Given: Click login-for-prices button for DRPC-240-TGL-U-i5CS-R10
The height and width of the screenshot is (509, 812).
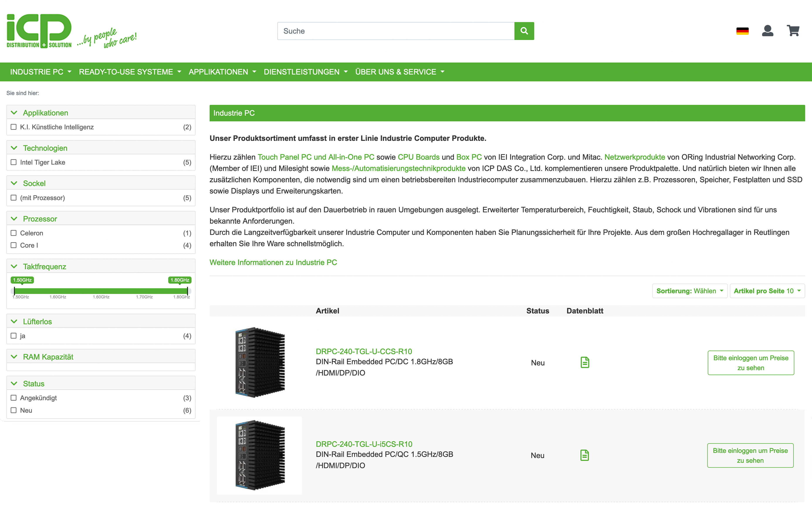Looking at the screenshot, I should (750, 455).
